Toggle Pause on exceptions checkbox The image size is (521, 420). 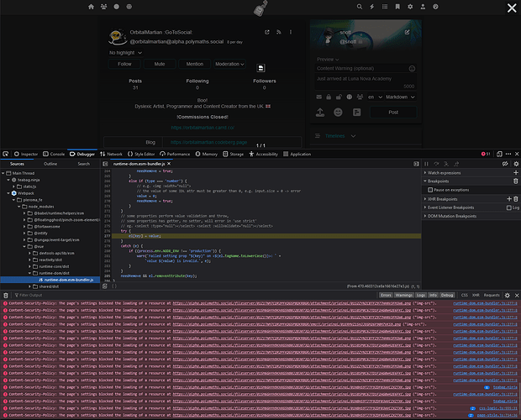pos(430,190)
